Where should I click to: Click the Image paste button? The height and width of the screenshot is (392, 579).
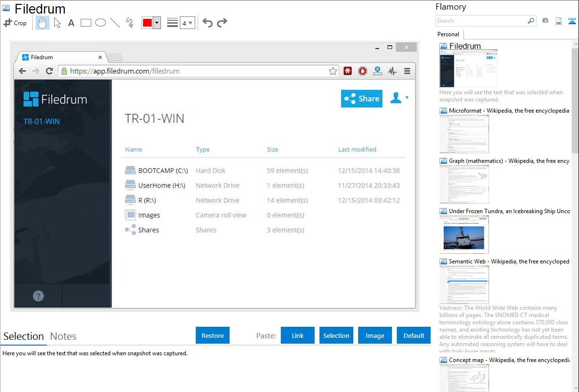(x=375, y=335)
